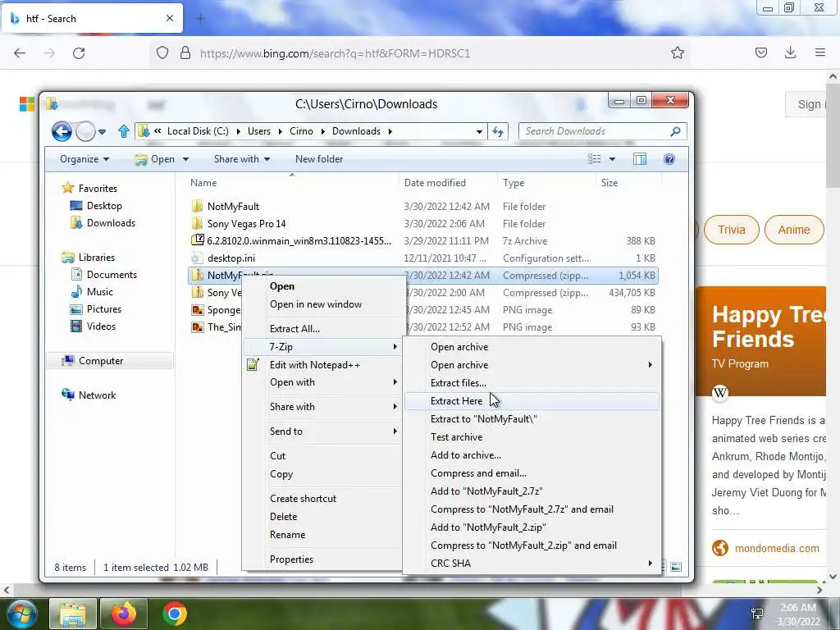This screenshot has height=630, width=840.
Task: Choose Delete in context menu
Action: point(322,517)
